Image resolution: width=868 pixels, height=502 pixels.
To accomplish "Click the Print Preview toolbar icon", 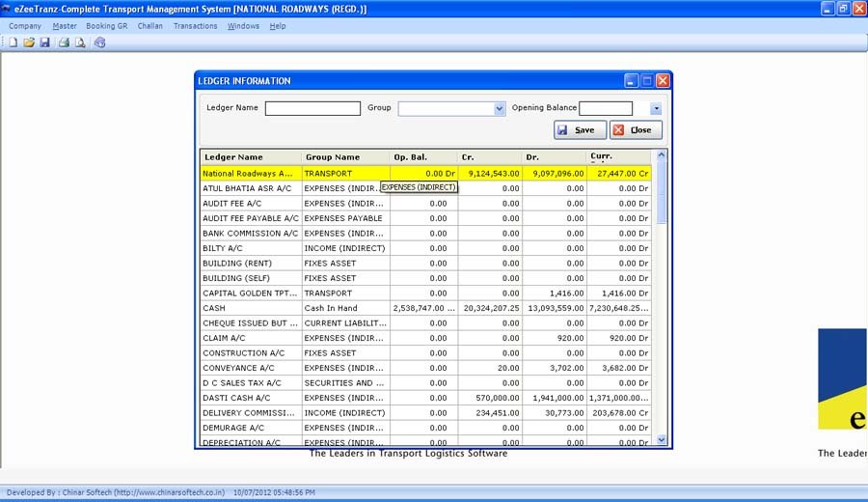I will pyautogui.click(x=80, y=42).
